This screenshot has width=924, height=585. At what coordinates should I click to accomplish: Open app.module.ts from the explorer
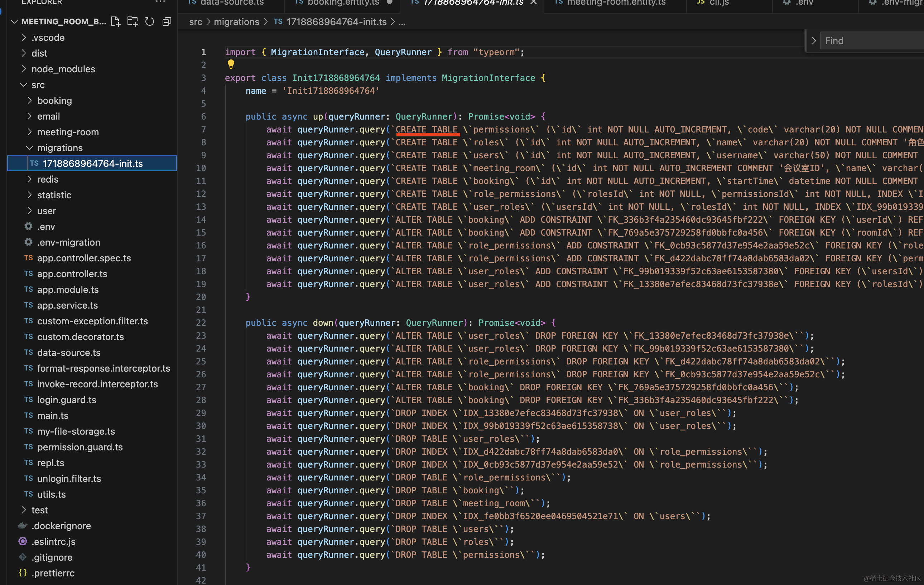click(68, 290)
